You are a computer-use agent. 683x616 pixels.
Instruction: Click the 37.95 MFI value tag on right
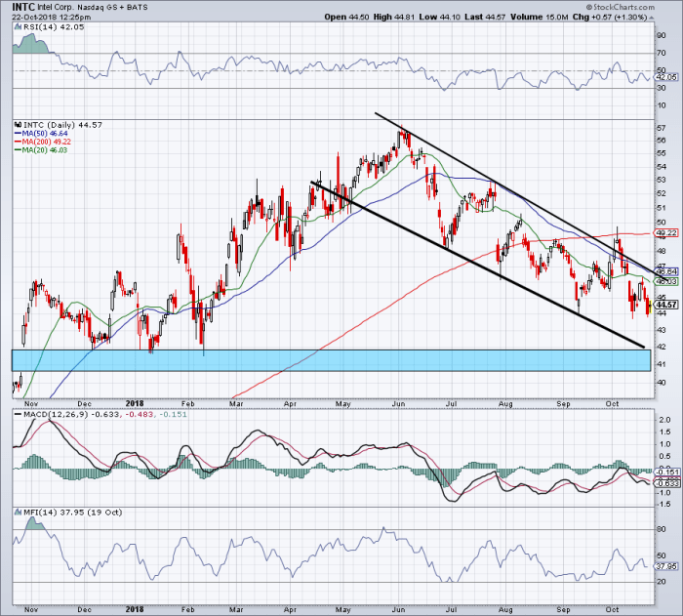point(666,566)
